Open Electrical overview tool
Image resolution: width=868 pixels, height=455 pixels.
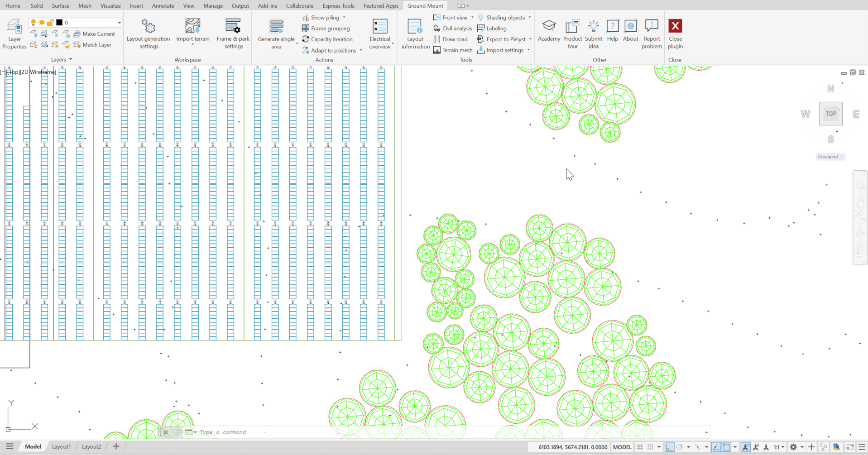pyautogui.click(x=380, y=34)
